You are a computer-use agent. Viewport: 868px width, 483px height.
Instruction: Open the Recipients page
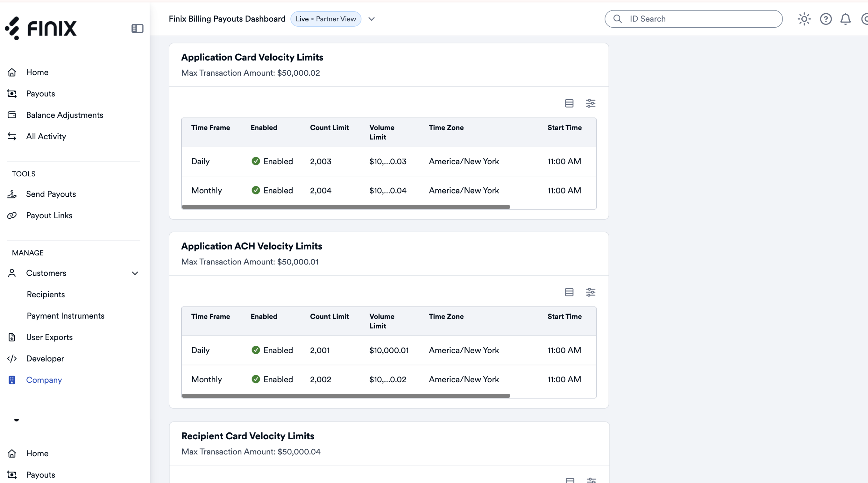pos(46,294)
